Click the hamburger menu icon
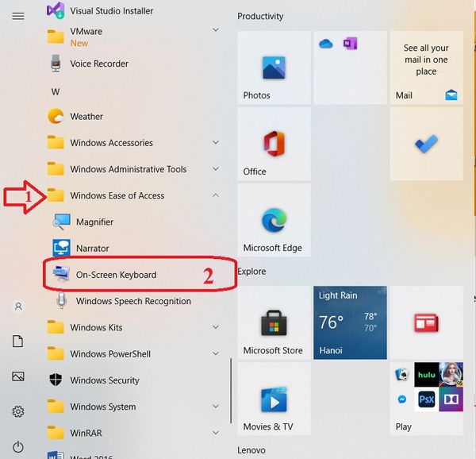Screen dimensions: 476x459 [18, 16]
